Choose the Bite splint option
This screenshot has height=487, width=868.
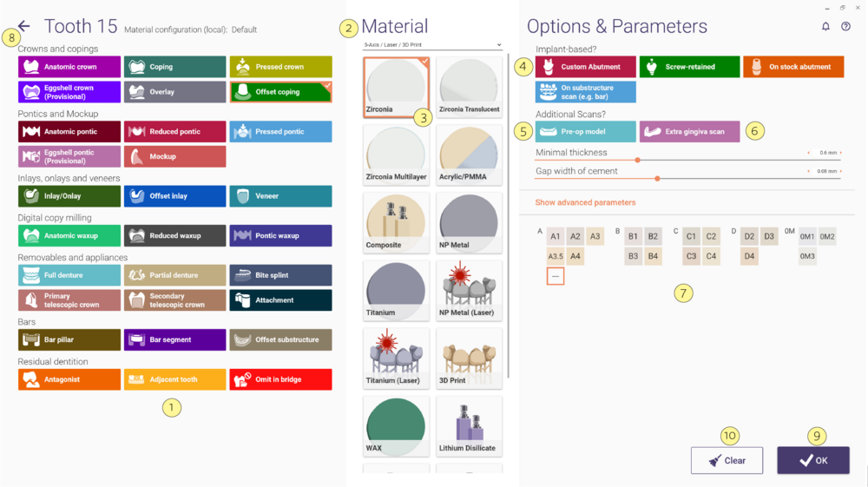pyautogui.click(x=280, y=275)
